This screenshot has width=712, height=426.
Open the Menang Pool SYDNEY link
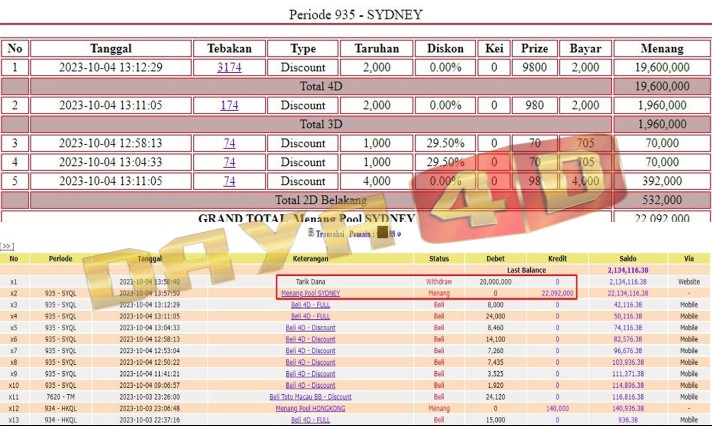pyautogui.click(x=310, y=293)
